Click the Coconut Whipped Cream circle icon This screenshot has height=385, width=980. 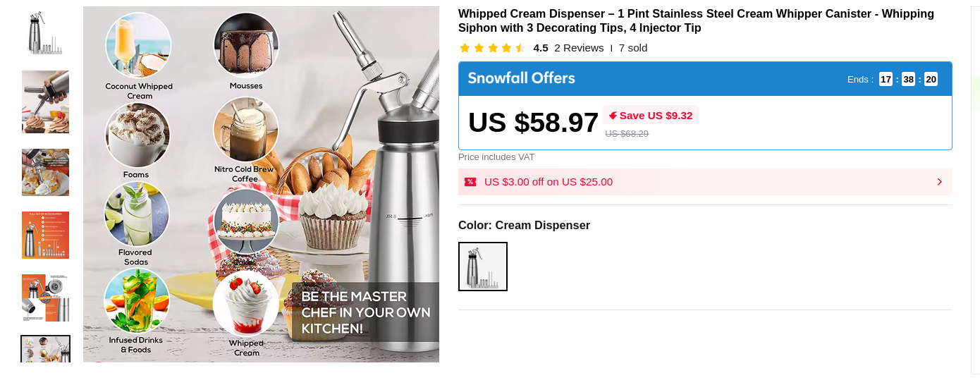[x=139, y=44]
